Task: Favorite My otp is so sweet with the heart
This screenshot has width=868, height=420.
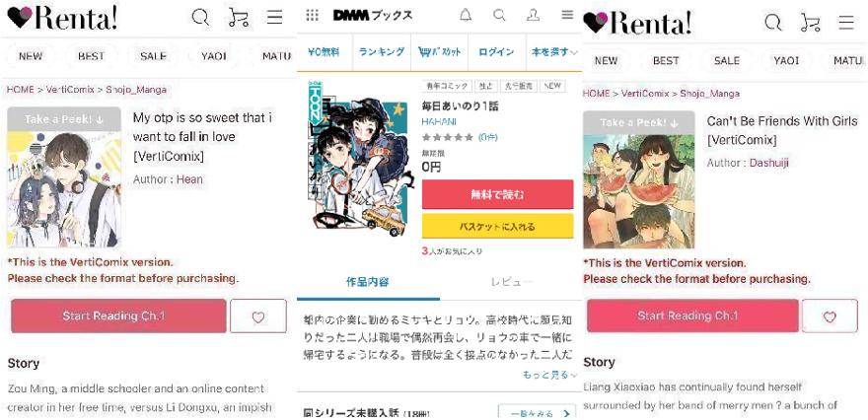Action: tap(258, 316)
